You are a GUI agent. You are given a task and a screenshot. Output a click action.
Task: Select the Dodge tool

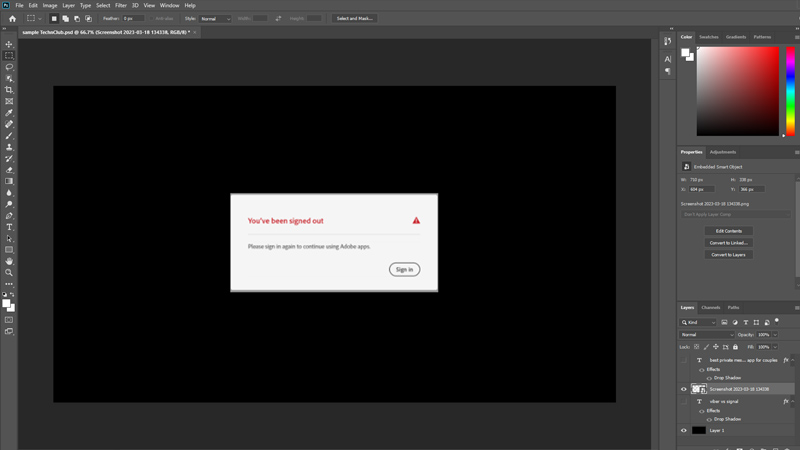coord(9,204)
